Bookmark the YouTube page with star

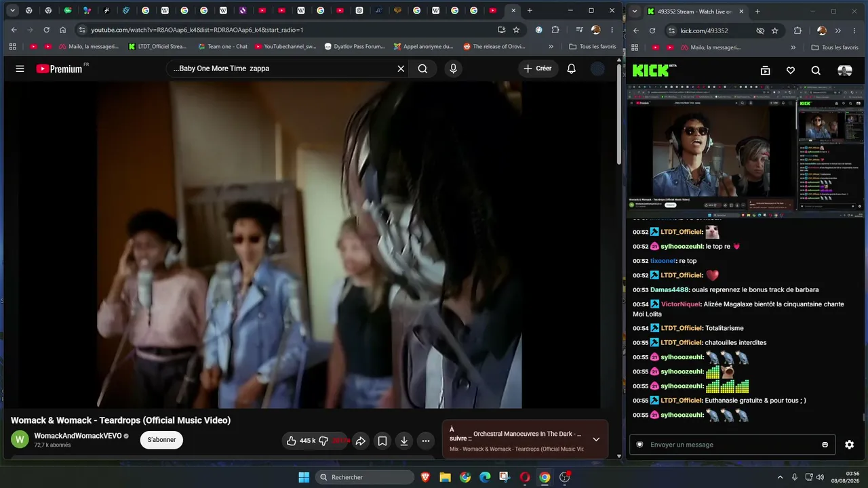click(516, 30)
